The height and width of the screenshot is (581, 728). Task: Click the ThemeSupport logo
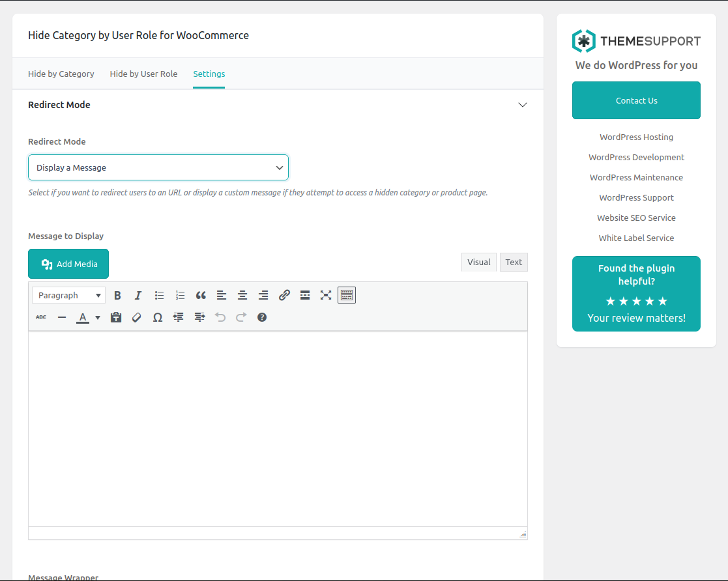pyautogui.click(x=636, y=41)
